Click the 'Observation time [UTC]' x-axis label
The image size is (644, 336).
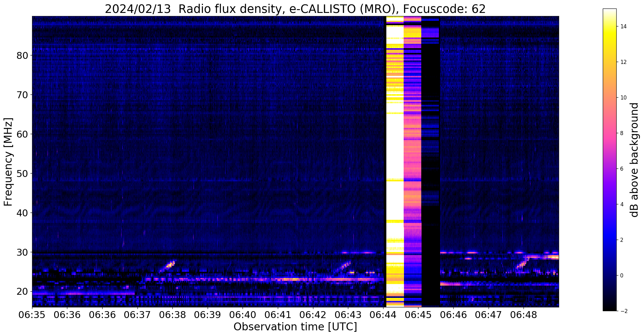click(x=295, y=327)
